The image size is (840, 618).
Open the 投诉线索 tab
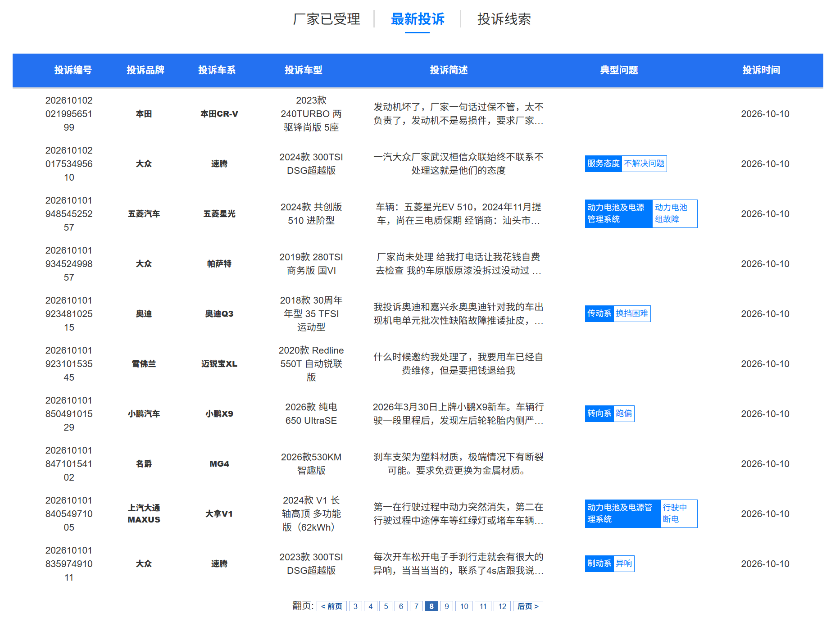click(x=504, y=19)
